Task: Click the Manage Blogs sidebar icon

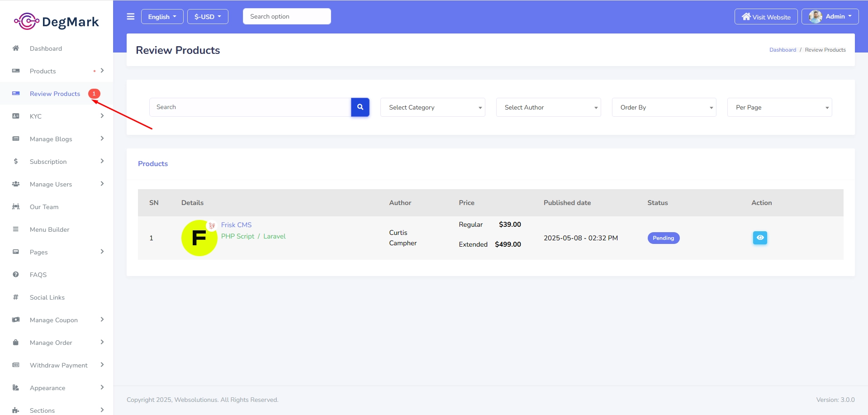Action: (x=16, y=138)
